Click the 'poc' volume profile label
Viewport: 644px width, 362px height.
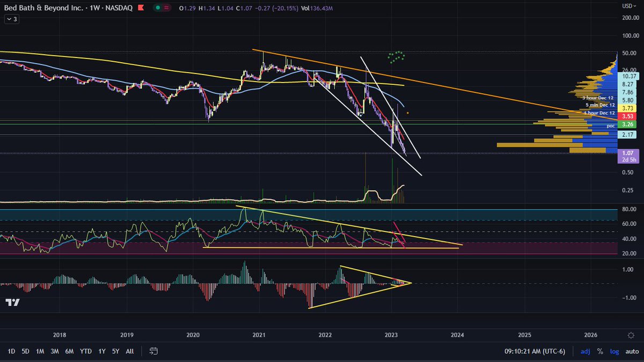(x=610, y=125)
